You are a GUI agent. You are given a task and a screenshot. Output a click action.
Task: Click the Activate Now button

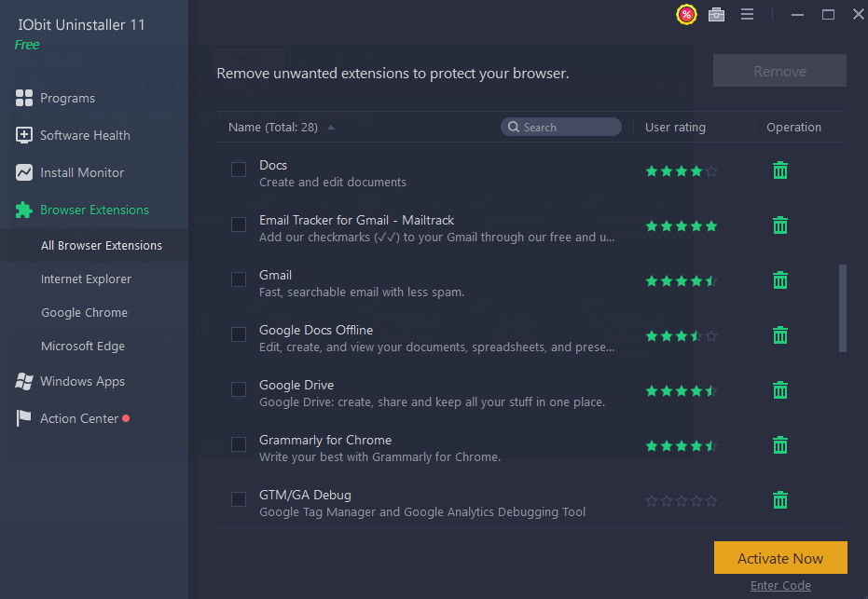click(780, 558)
